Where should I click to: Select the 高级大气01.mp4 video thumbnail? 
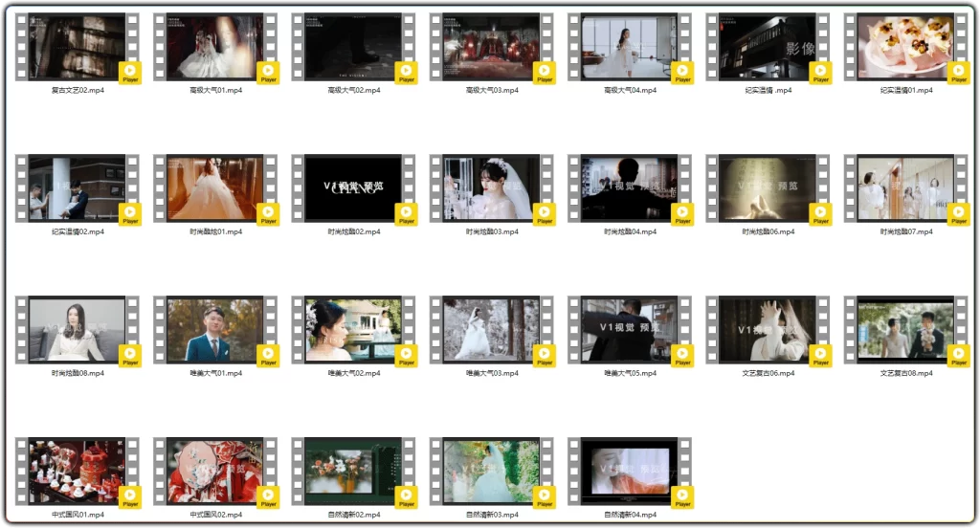click(x=215, y=47)
